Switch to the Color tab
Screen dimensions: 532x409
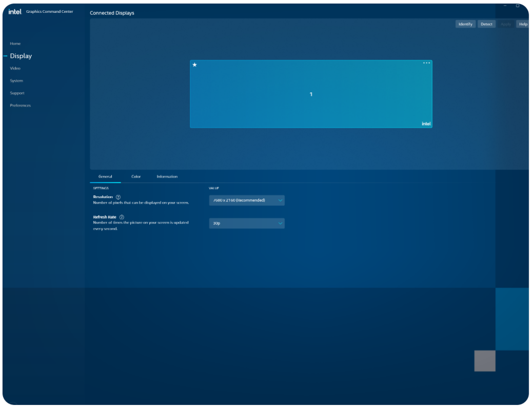pyautogui.click(x=136, y=176)
